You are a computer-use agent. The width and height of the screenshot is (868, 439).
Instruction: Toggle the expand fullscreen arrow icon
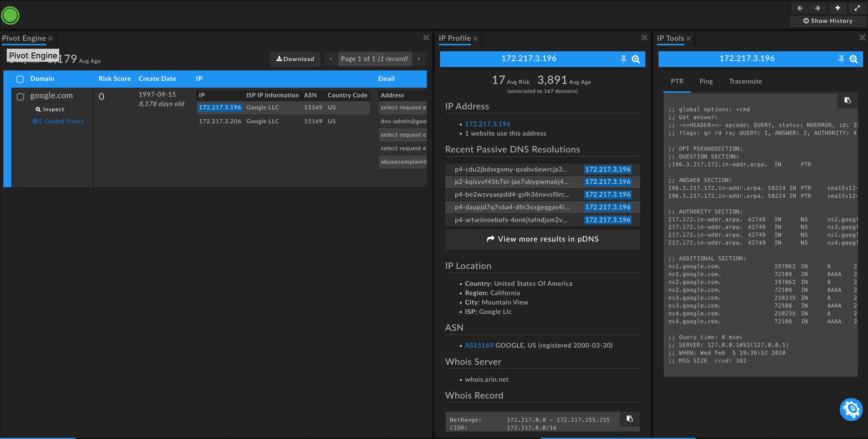pos(857,8)
